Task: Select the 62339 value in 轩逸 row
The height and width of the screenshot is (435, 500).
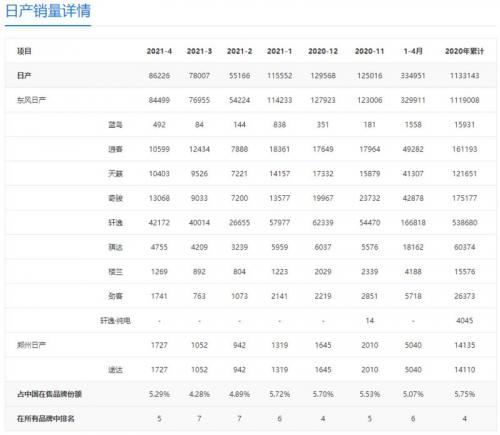Action: 323,223
